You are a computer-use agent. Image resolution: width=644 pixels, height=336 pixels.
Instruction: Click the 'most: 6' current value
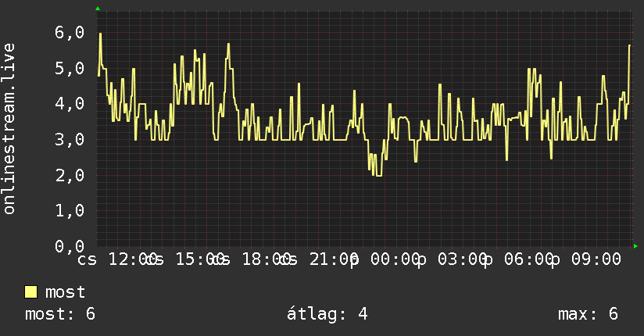tap(60, 314)
